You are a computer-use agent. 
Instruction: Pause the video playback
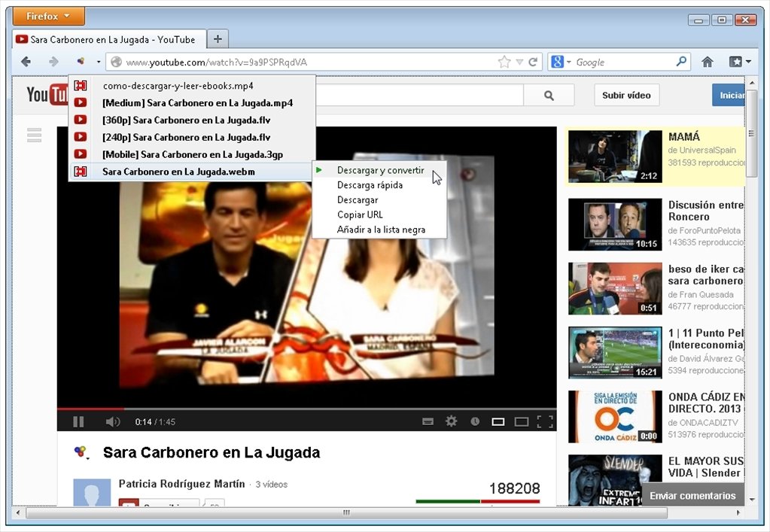tap(78, 421)
